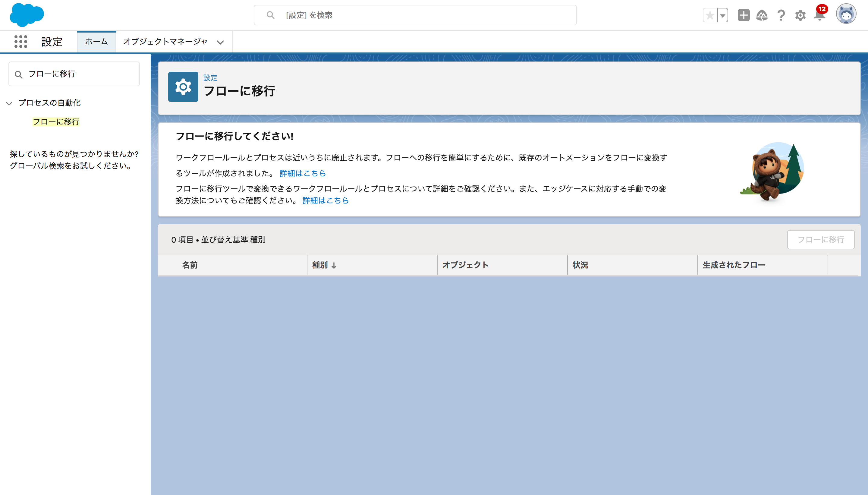The image size is (868, 495).
Task: Click the Salesforce cloud logo
Action: tap(27, 15)
